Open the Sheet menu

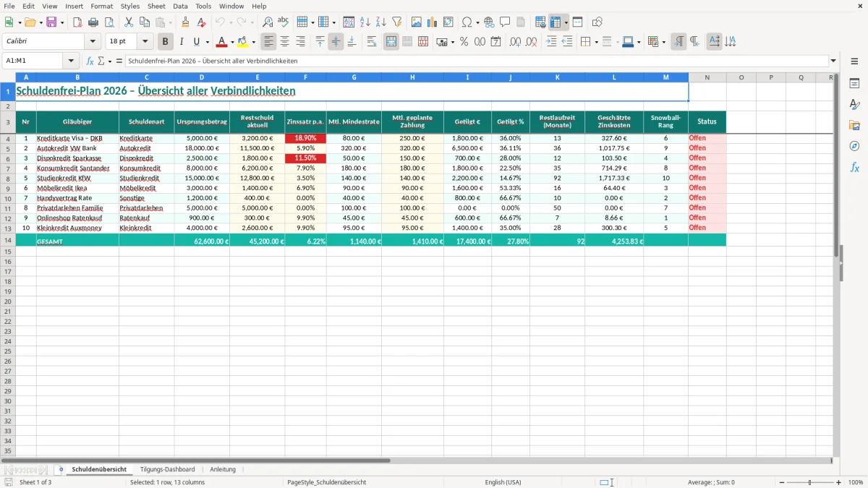(156, 6)
